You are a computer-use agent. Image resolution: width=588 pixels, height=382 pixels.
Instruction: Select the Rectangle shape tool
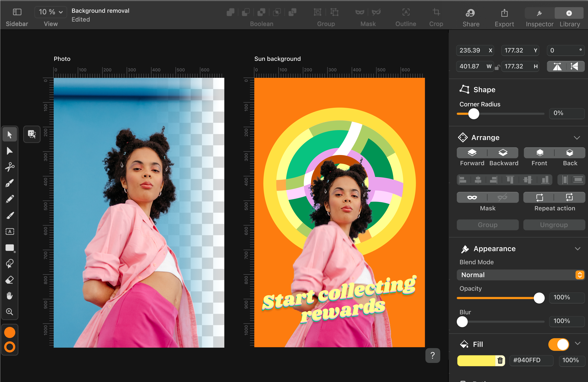point(9,248)
